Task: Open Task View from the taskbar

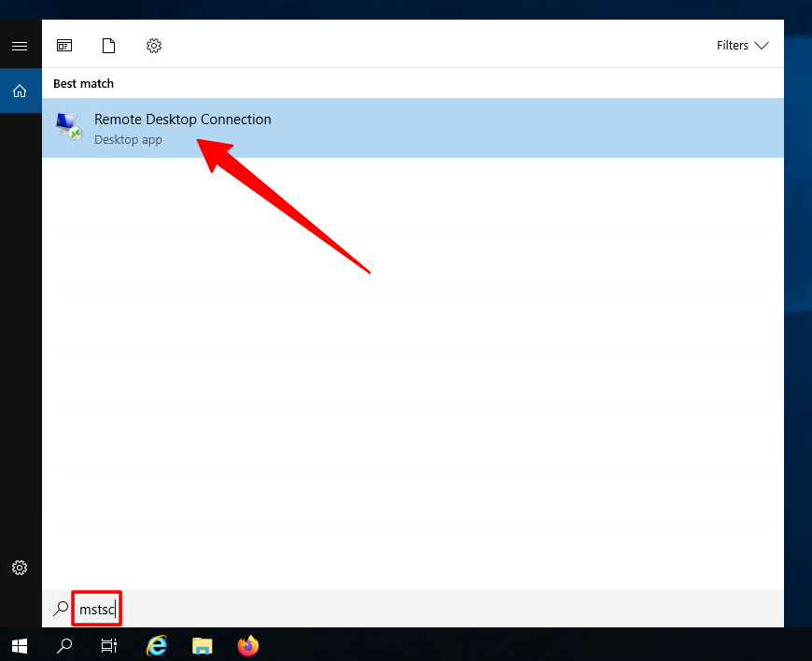Action: tap(109, 645)
